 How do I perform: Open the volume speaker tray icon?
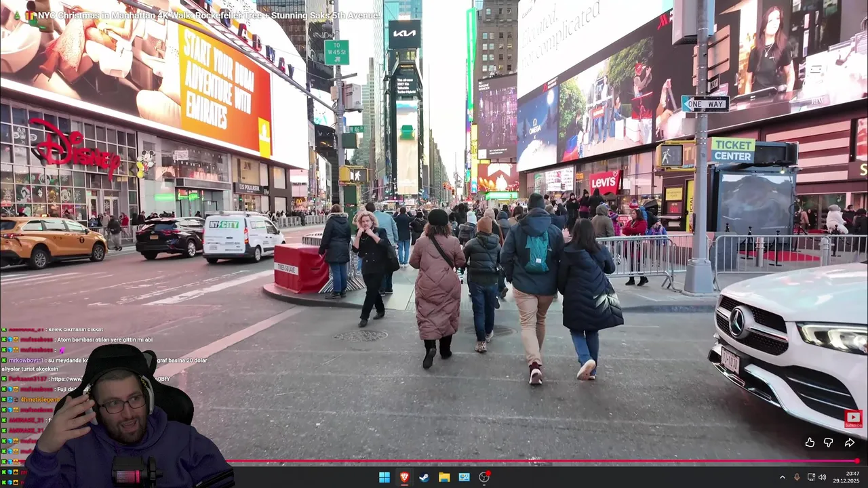click(x=823, y=477)
